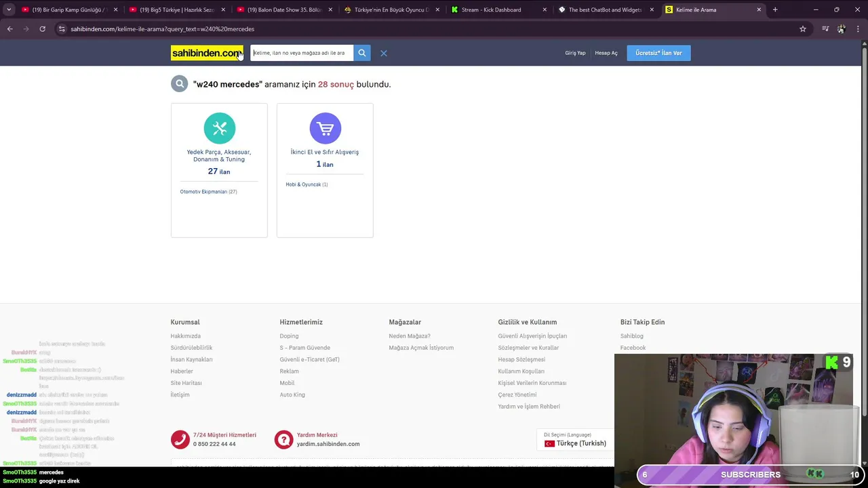Open İkinci El ve Sıfır Alışveriş category

(325, 152)
